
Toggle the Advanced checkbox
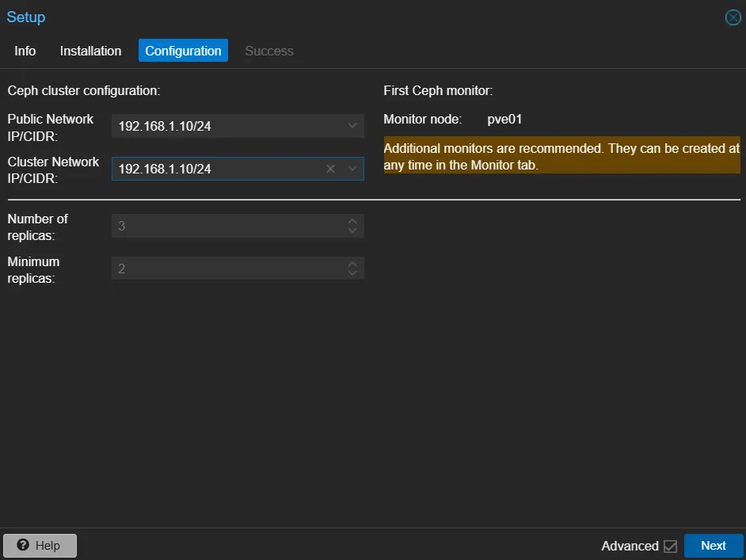tap(670, 547)
